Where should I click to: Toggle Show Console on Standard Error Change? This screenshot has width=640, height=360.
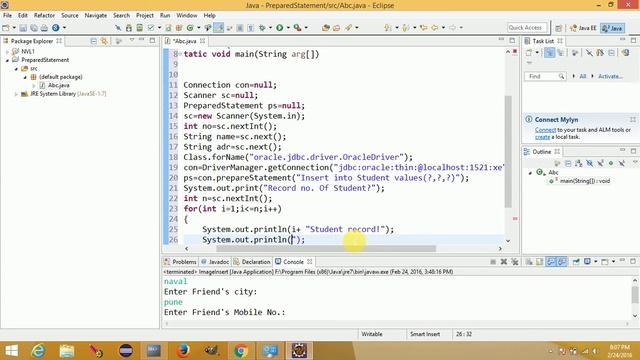(x=562, y=262)
